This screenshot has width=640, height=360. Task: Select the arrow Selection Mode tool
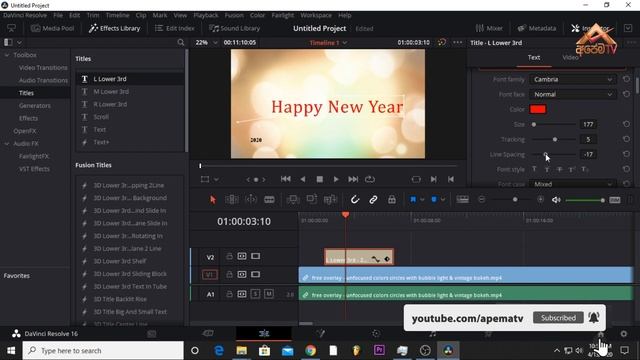(x=212, y=200)
